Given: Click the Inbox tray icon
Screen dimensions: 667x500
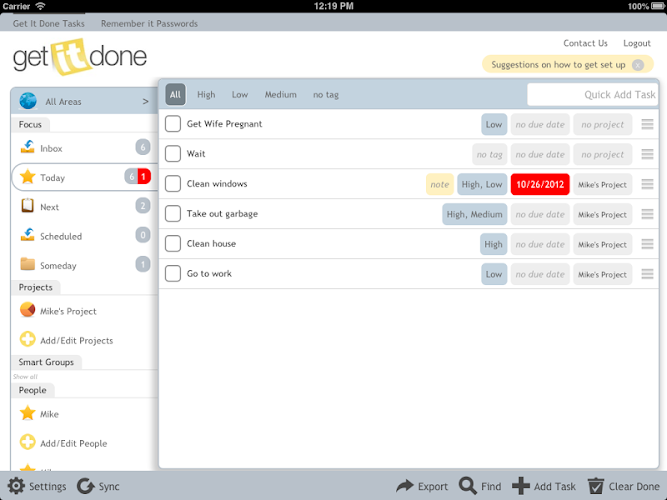Looking at the screenshot, I should coord(28,147).
